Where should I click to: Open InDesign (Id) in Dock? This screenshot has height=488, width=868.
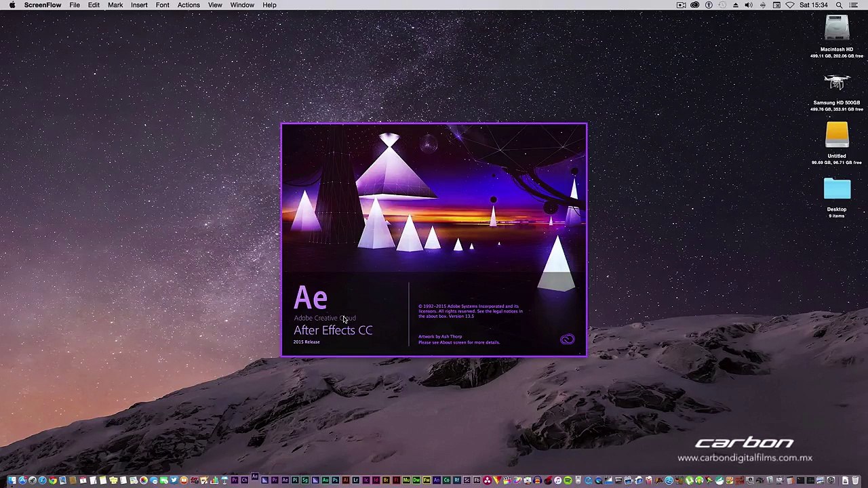click(x=376, y=481)
